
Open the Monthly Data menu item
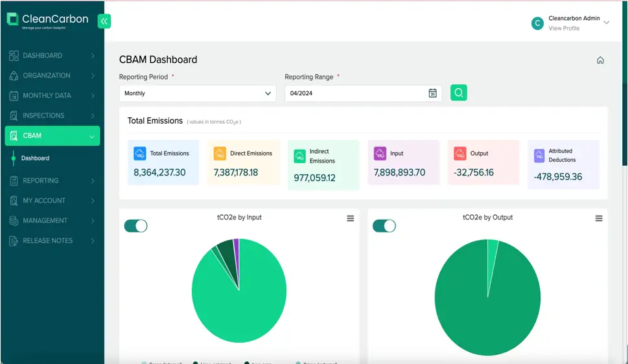pos(52,96)
